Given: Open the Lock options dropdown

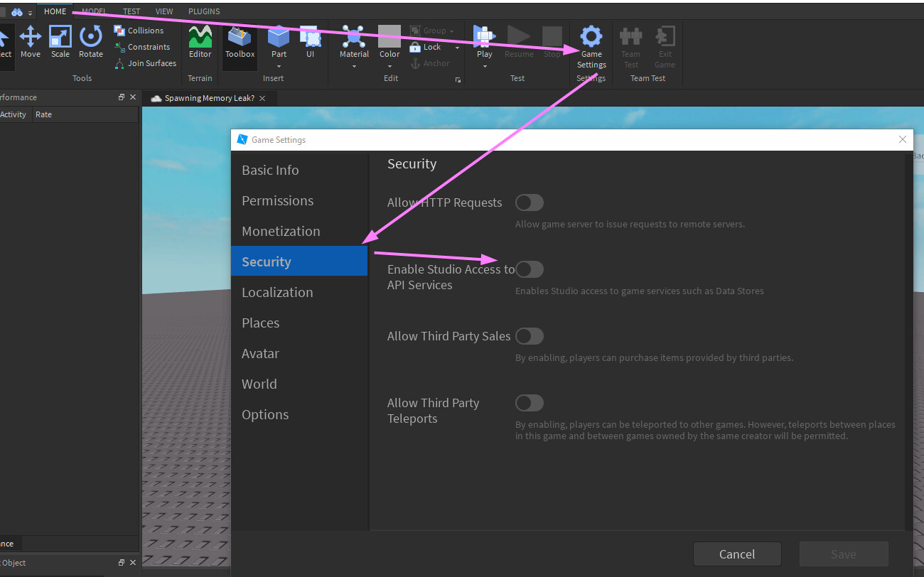Looking at the screenshot, I should pyautogui.click(x=457, y=47).
